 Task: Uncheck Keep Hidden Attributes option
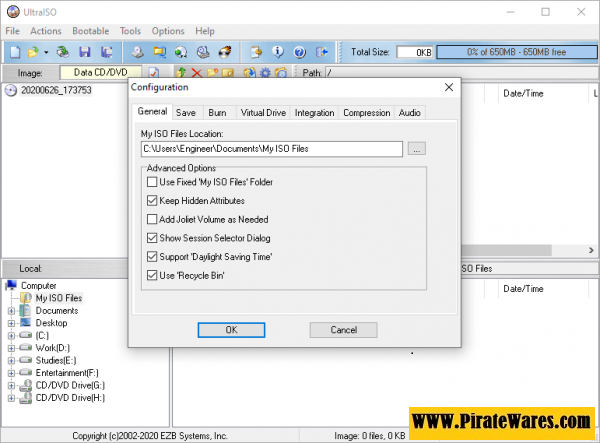coord(152,201)
